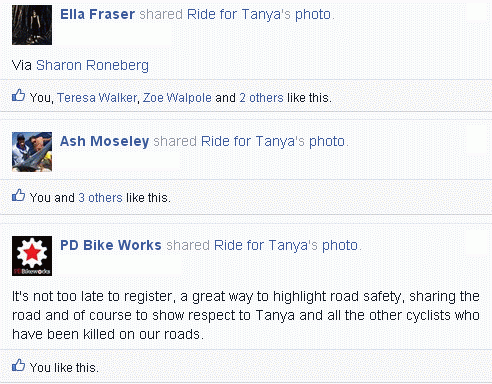Viewport: 492px width, 384px height.
Task: Open the photo link in Ella Fraser's post
Action: coord(313,14)
